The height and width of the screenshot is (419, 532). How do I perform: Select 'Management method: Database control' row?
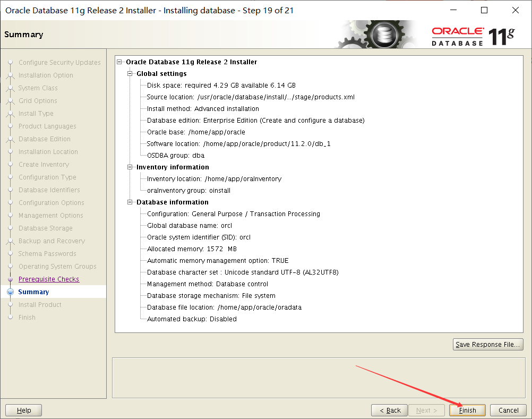click(x=208, y=284)
